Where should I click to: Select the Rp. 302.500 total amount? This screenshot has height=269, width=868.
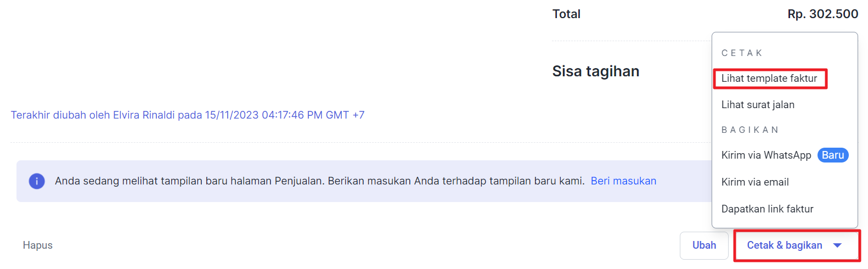click(x=823, y=14)
